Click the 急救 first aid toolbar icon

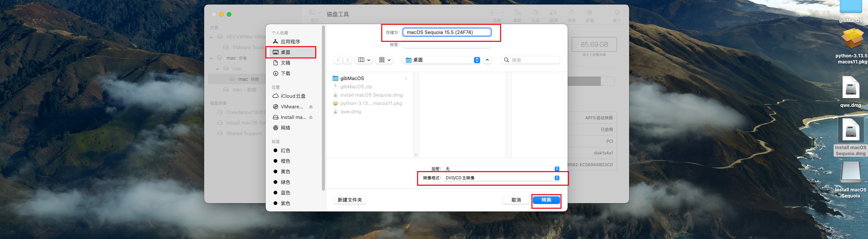pyautogui.click(x=517, y=13)
